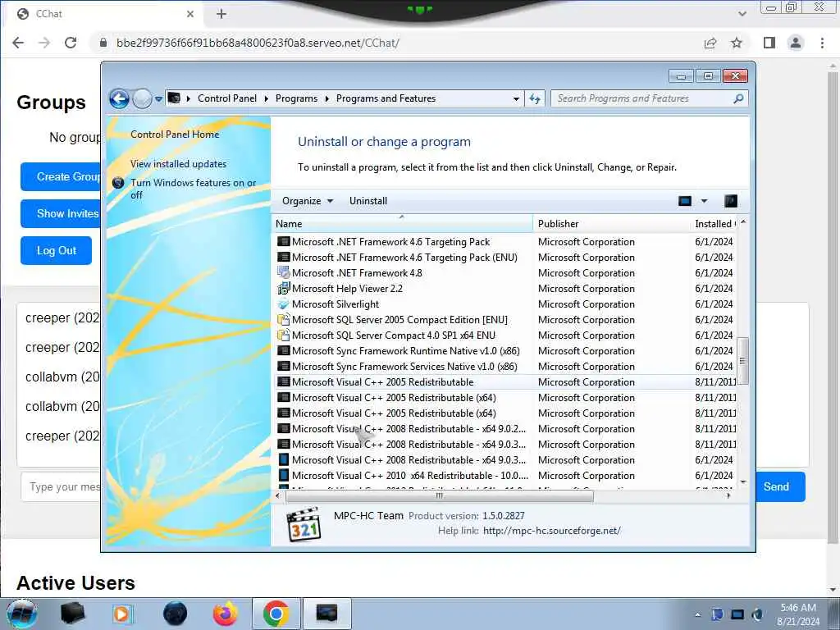Click Programs in the breadcrumb path
The image size is (840, 630).
point(296,98)
